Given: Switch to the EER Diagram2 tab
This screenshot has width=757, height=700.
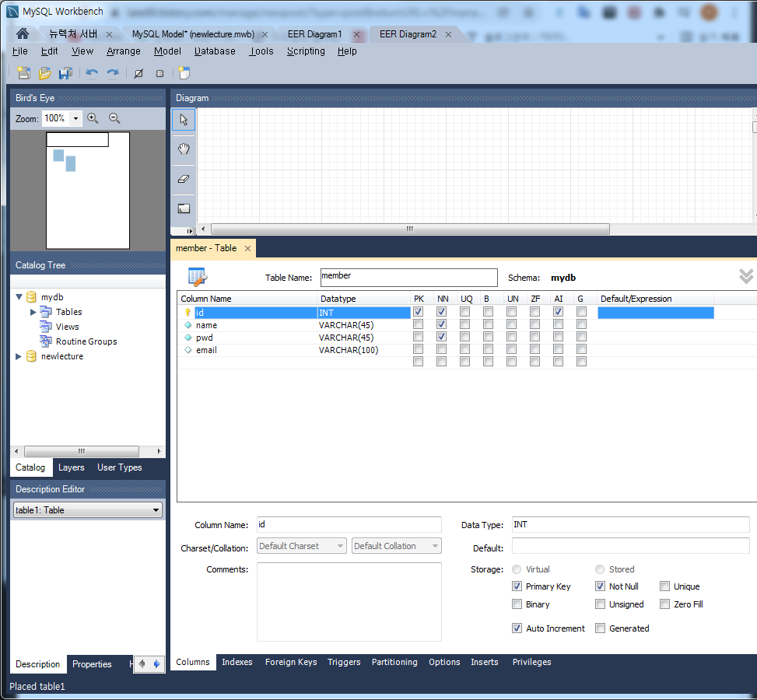Looking at the screenshot, I should tap(408, 34).
